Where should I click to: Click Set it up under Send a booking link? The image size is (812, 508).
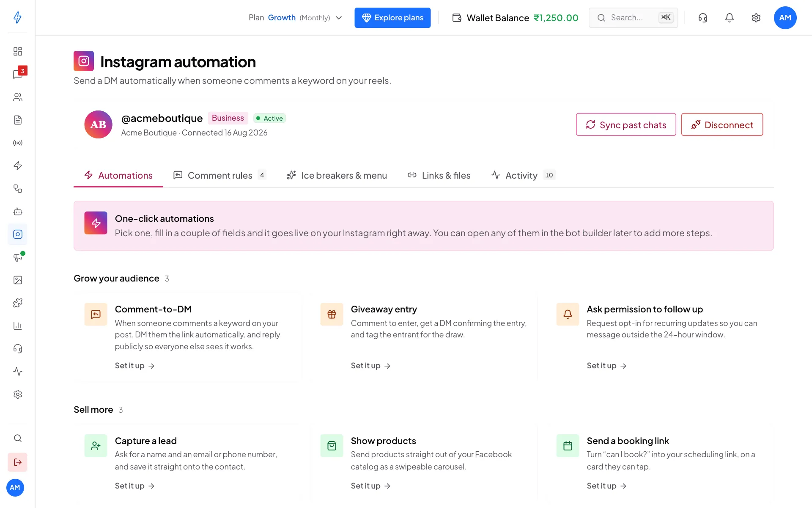coord(606,486)
